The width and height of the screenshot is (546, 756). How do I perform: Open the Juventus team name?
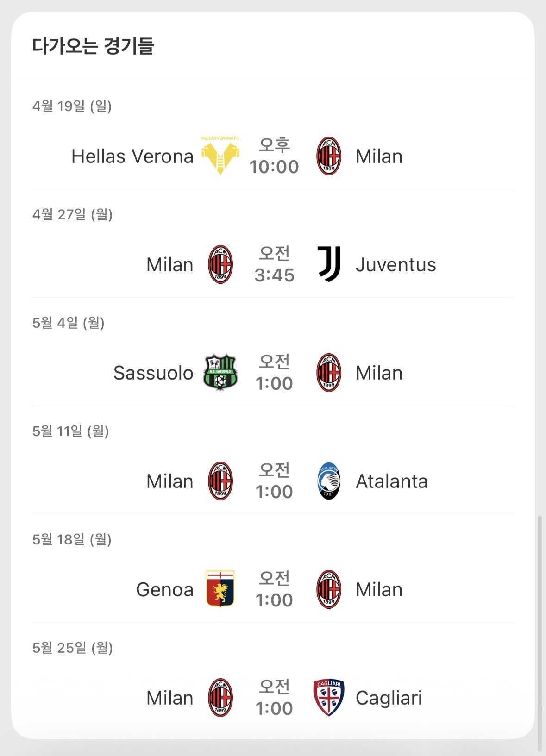point(395,265)
